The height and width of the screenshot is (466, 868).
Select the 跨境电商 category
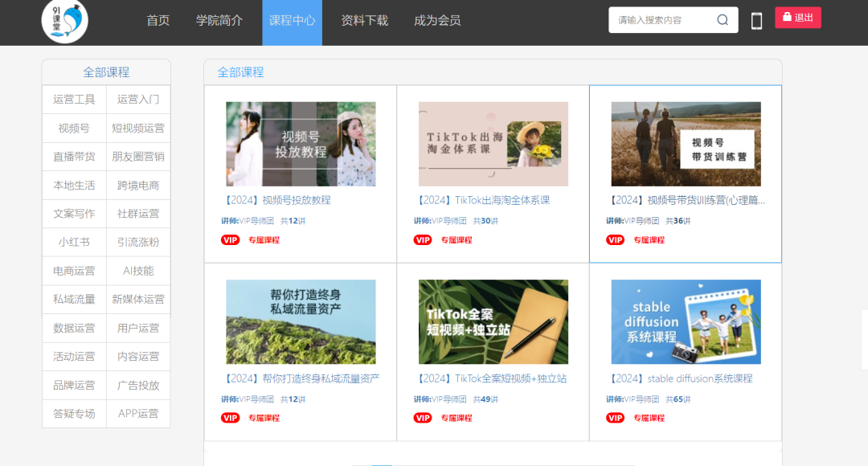click(138, 186)
